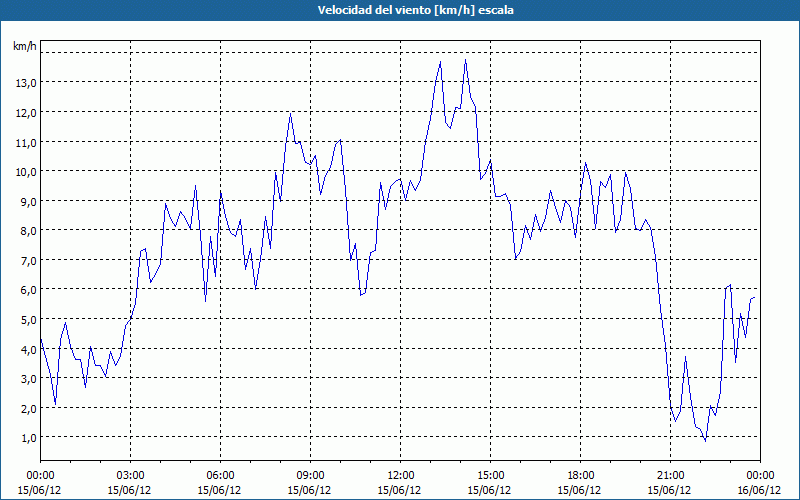Image resolution: width=800 pixels, height=500 pixels.
Task: Click the 21:00 time axis label
Action: (x=670, y=476)
